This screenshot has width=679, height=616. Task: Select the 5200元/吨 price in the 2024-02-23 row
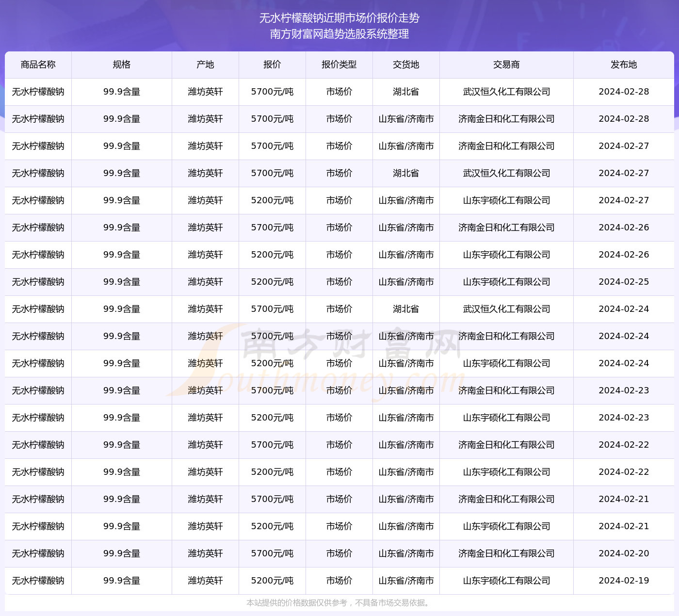pos(272,418)
